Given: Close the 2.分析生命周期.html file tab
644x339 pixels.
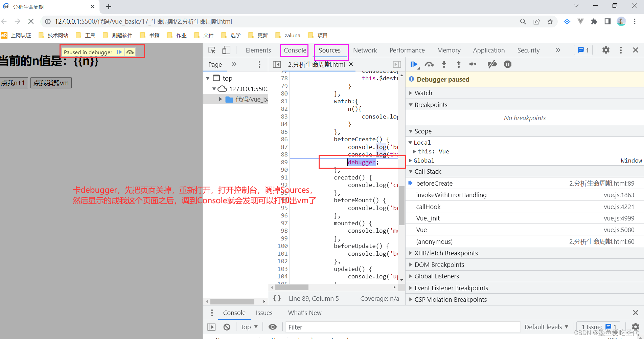Looking at the screenshot, I should [351, 64].
